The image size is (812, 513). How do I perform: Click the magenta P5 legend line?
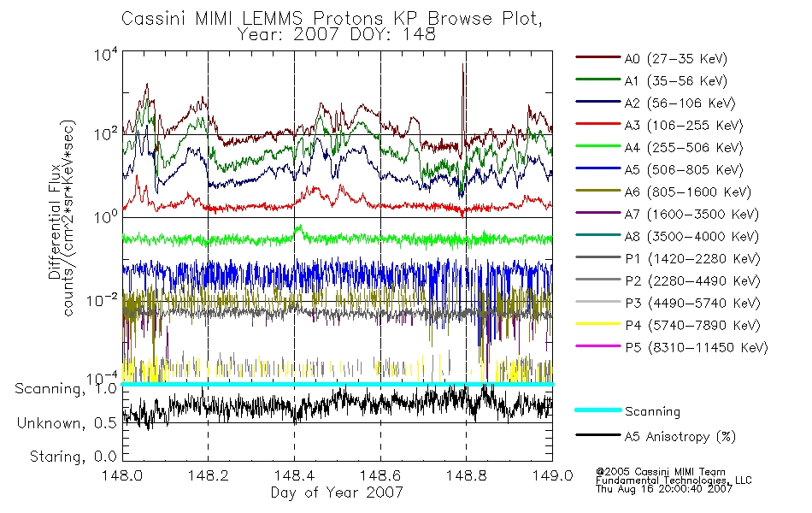pos(598,345)
